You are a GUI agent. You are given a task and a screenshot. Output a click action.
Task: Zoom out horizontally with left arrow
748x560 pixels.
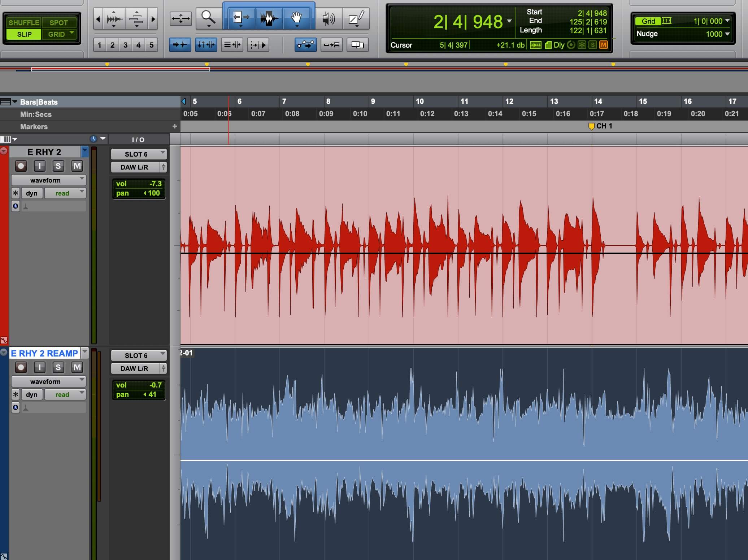(98, 18)
